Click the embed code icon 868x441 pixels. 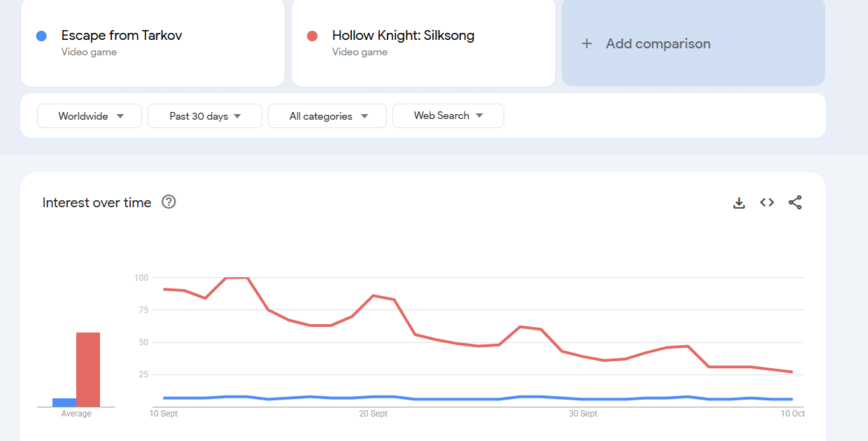pos(767,202)
